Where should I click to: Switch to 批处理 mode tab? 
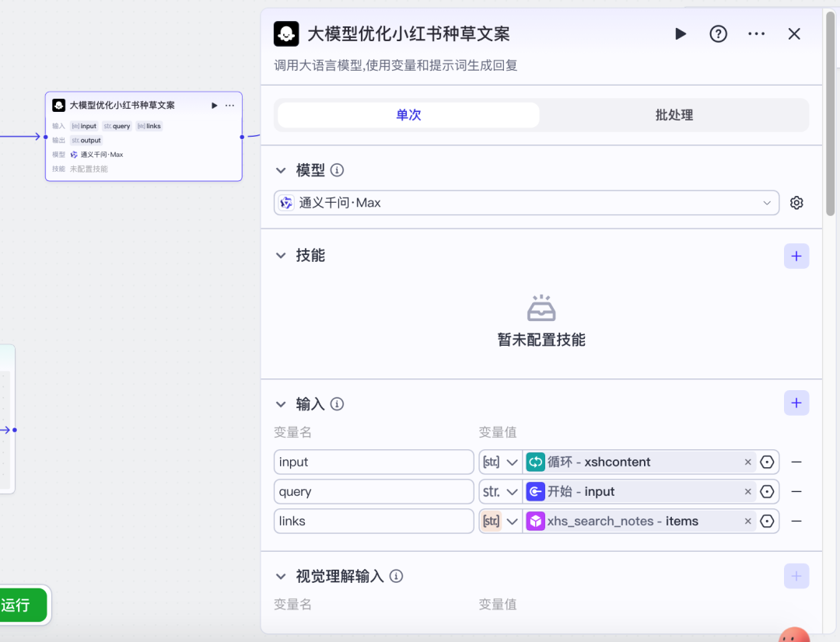(x=674, y=115)
